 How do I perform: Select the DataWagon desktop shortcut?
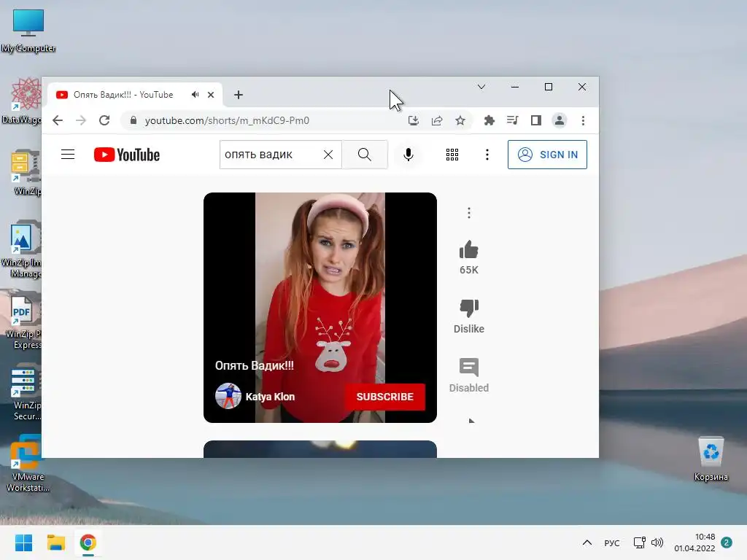pyautogui.click(x=22, y=101)
